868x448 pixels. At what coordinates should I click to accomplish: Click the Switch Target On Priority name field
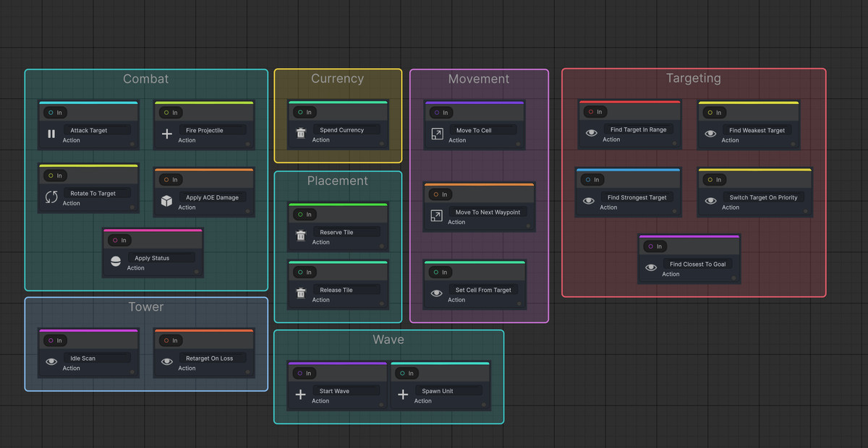[x=764, y=197]
